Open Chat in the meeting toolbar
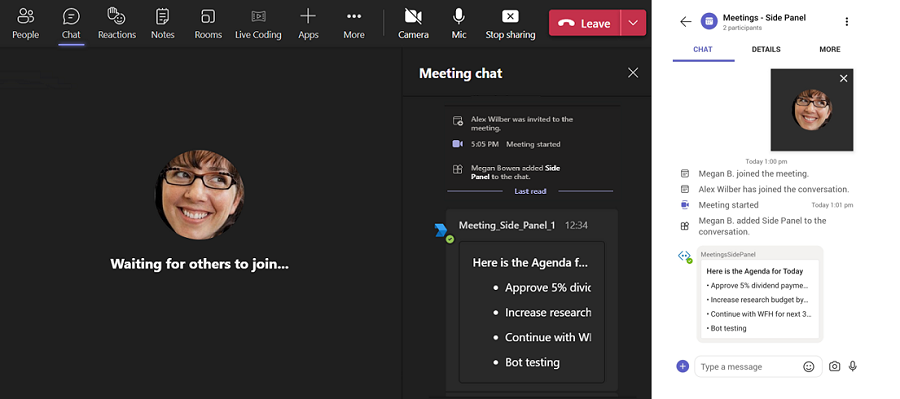Screen dimensions: 900x399 [71, 24]
